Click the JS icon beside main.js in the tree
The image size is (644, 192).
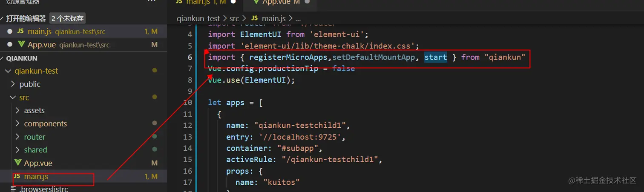click(x=17, y=176)
